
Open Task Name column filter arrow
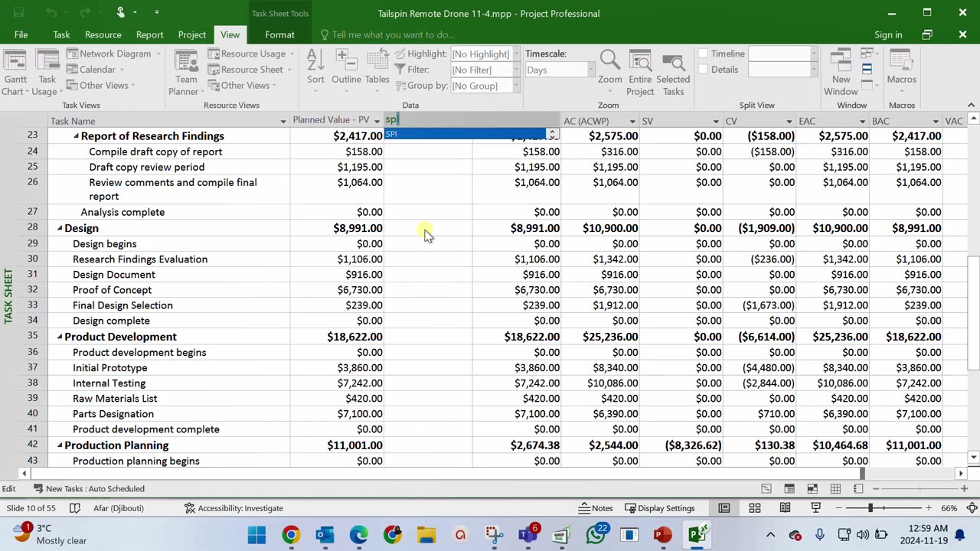(x=283, y=121)
